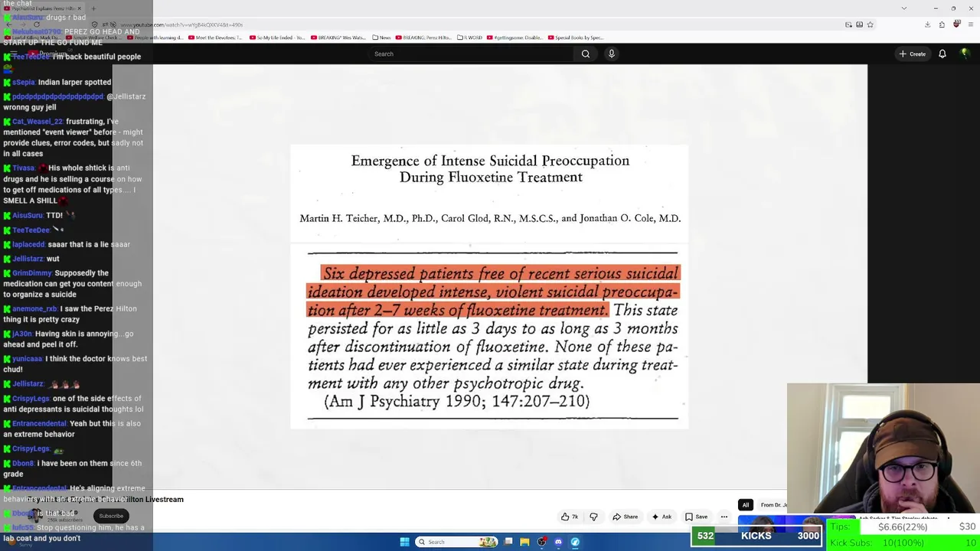Click the Windows taskbar search box
The height and width of the screenshot is (551, 980).
(457, 542)
